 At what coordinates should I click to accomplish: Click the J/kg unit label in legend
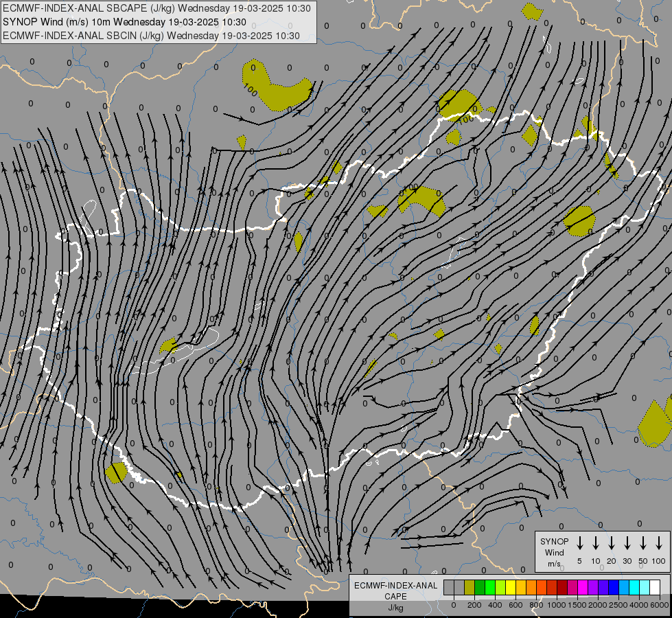(395, 608)
